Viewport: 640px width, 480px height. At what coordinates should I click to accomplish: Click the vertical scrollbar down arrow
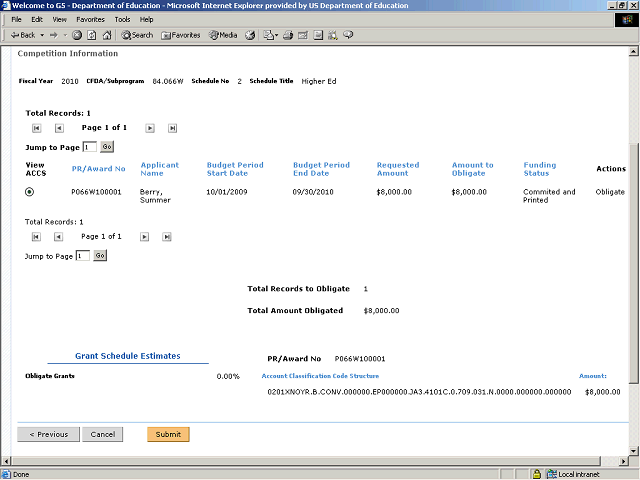tap(633, 451)
